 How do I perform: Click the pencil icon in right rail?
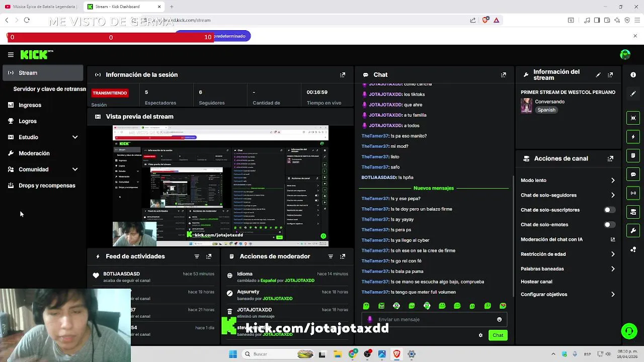click(x=633, y=94)
